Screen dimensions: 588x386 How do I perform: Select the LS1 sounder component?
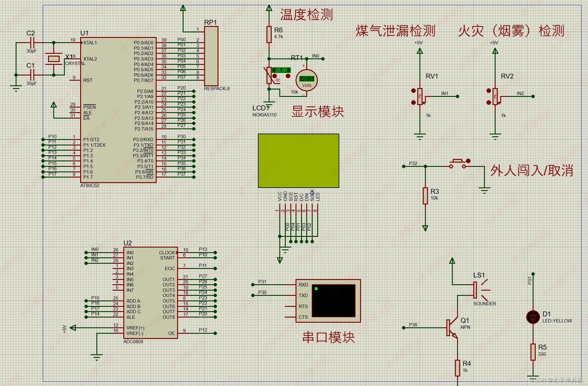(476, 290)
